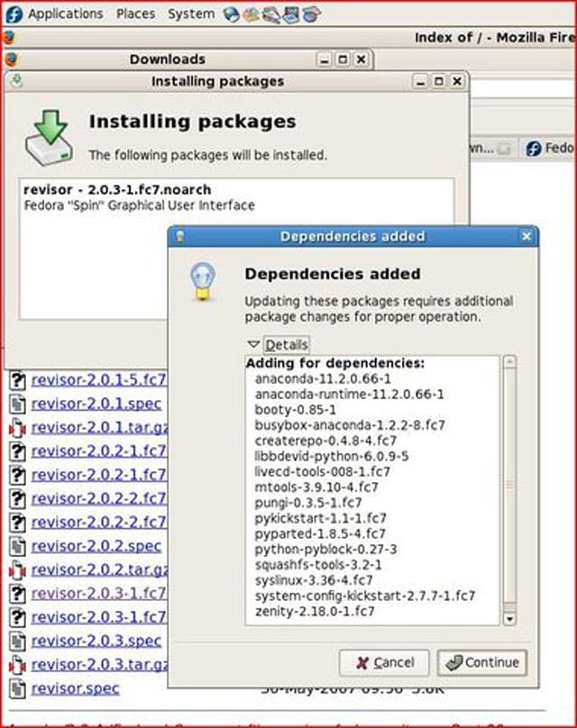Click archive icon beside revisor-2.0.2.tar.gz

tap(17, 570)
